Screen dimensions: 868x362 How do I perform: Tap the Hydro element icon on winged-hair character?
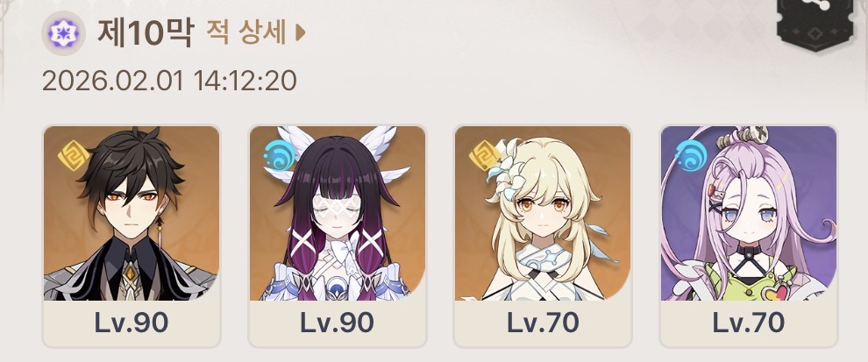[x=278, y=157]
